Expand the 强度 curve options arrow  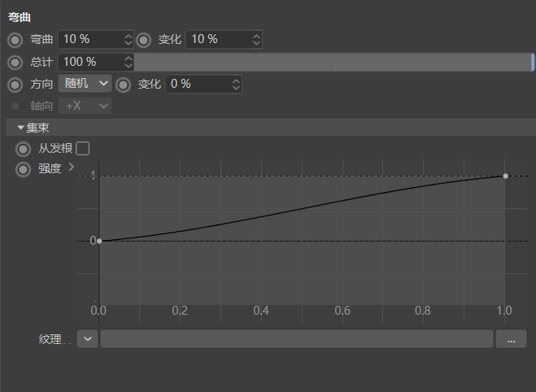(x=72, y=167)
